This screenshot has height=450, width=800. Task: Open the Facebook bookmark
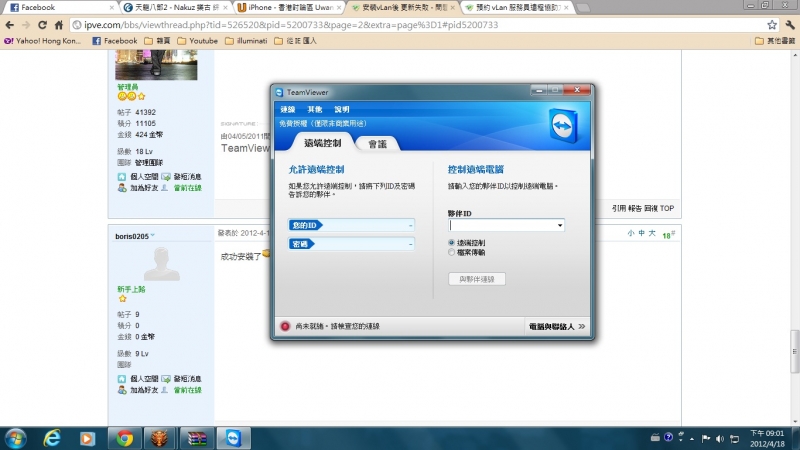(x=115, y=41)
